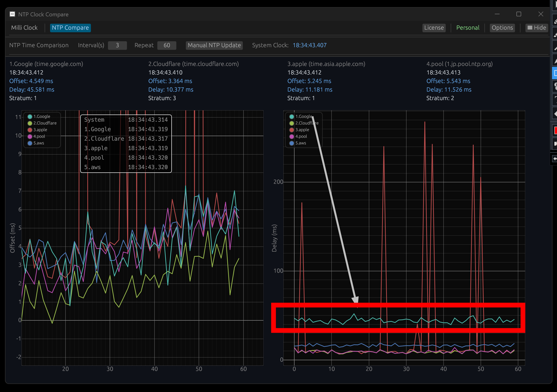Screen dimensions: 557x392
Task: Toggle 2.Cloudflare series in Offset chart legend
Action: pos(45,123)
